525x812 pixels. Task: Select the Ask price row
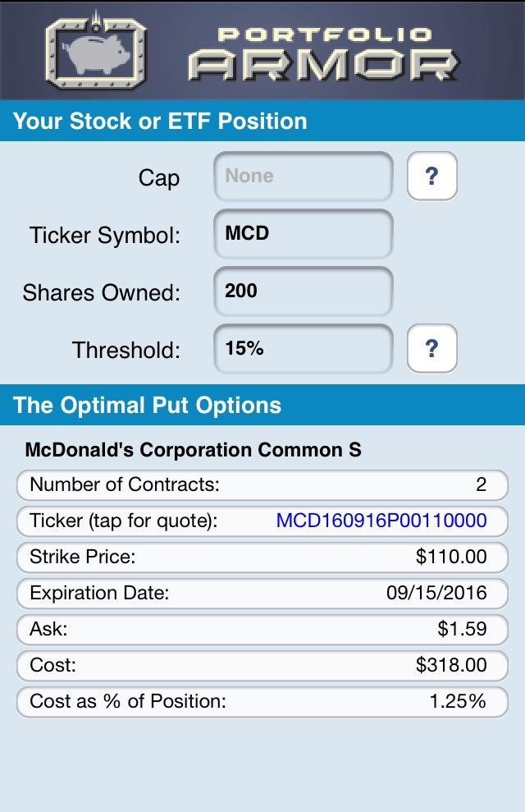(x=262, y=630)
